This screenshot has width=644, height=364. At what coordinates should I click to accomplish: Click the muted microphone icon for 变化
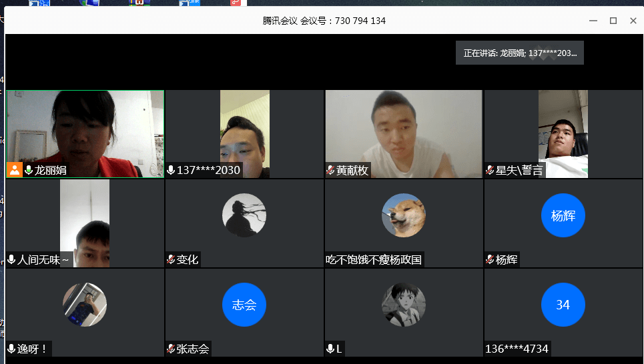pyautogui.click(x=171, y=259)
